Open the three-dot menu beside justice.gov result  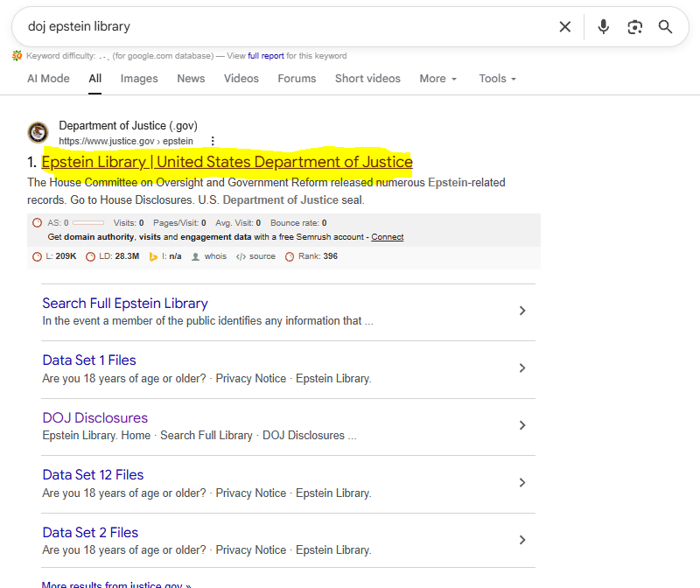point(213,141)
